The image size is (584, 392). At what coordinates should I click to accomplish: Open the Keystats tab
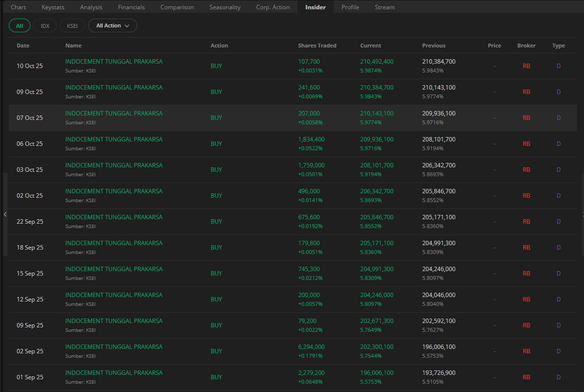[x=53, y=7]
